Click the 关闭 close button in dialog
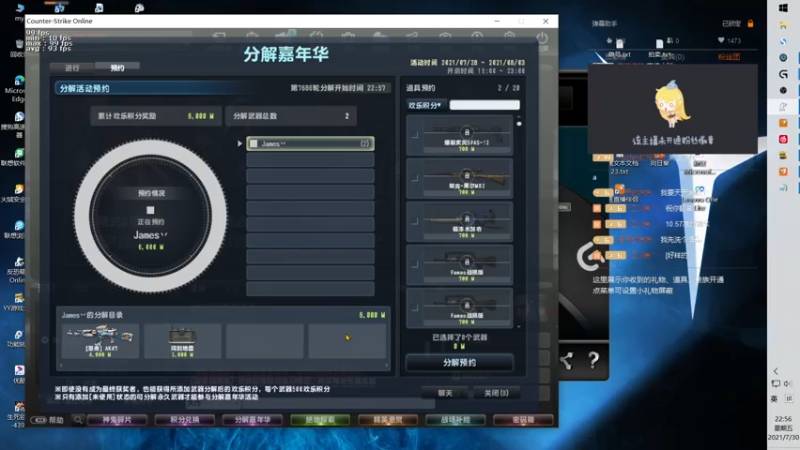The image size is (800, 450). pyautogui.click(x=496, y=393)
